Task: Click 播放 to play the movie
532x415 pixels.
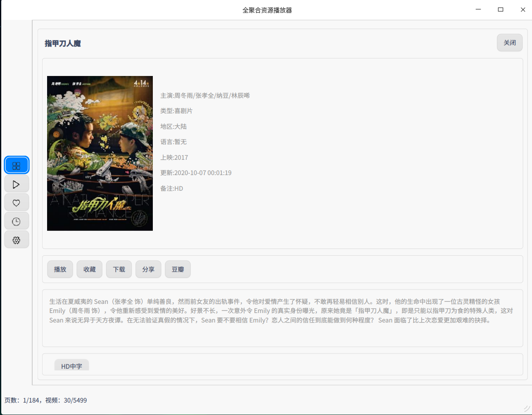Action: [x=60, y=269]
